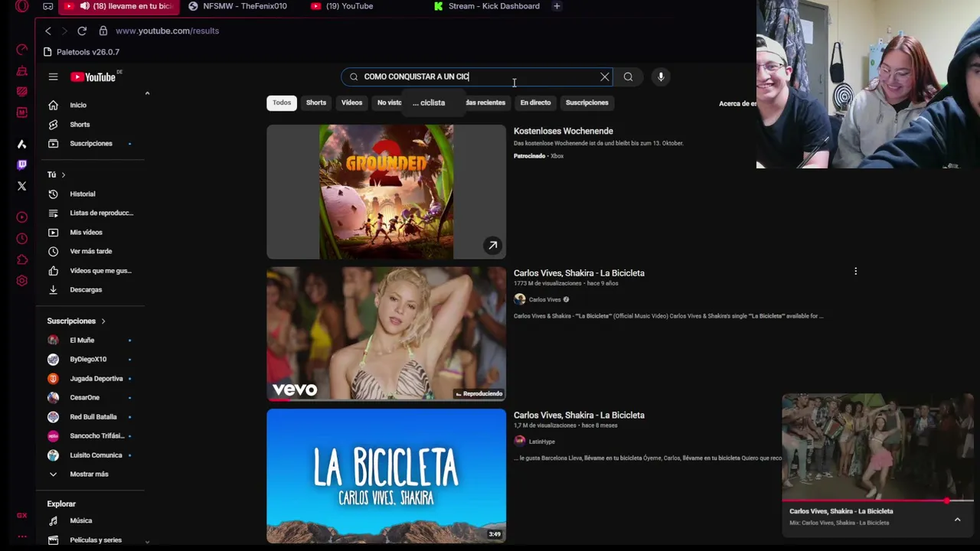
Task: Open ByDiegoX10 subscription channel
Action: [88, 359]
